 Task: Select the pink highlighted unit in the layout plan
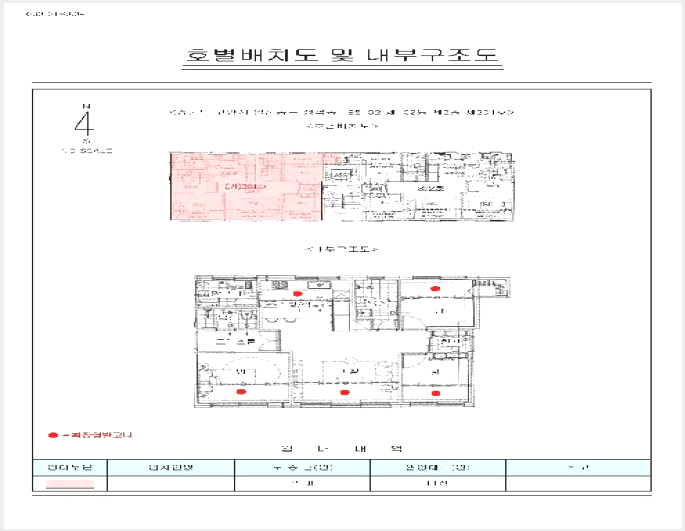[x=246, y=186]
